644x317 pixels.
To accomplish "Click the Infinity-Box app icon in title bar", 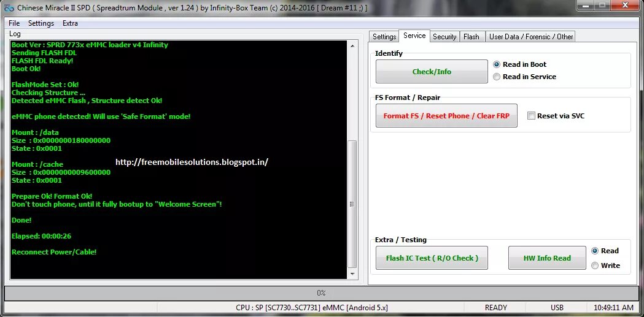I will point(9,7).
